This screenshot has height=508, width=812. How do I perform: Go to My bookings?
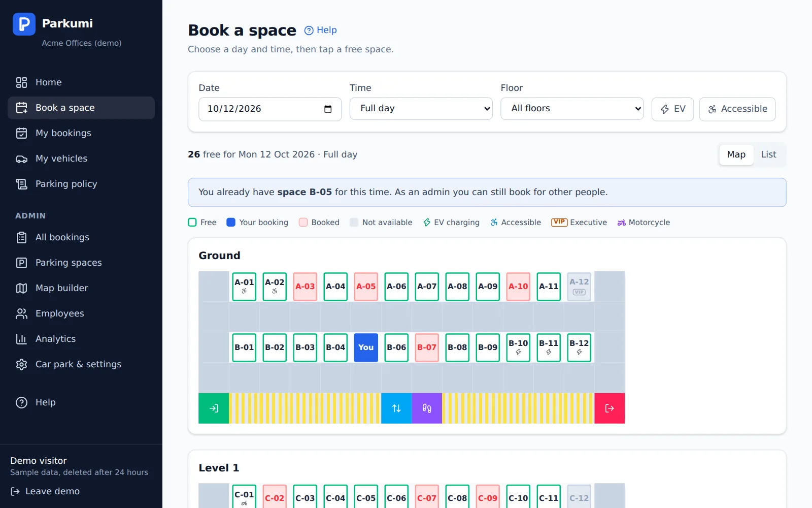[x=81, y=133]
